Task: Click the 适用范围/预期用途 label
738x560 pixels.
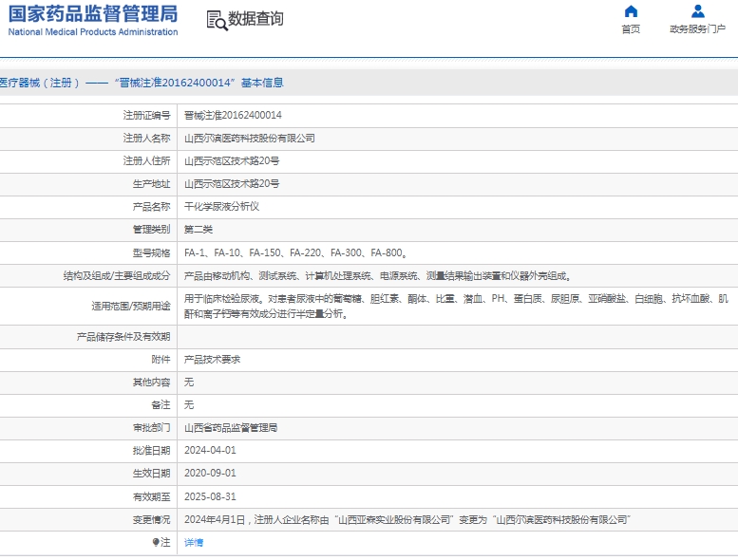Action: [131, 306]
